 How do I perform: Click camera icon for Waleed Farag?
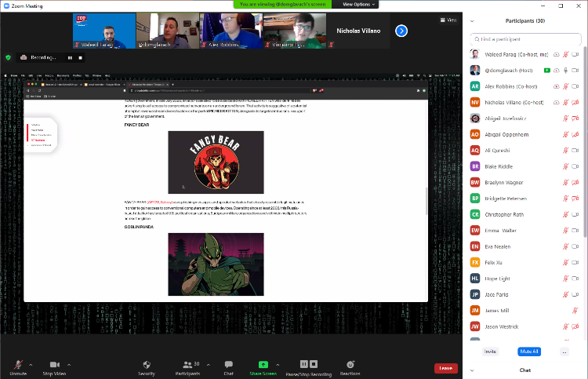(x=575, y=54)
